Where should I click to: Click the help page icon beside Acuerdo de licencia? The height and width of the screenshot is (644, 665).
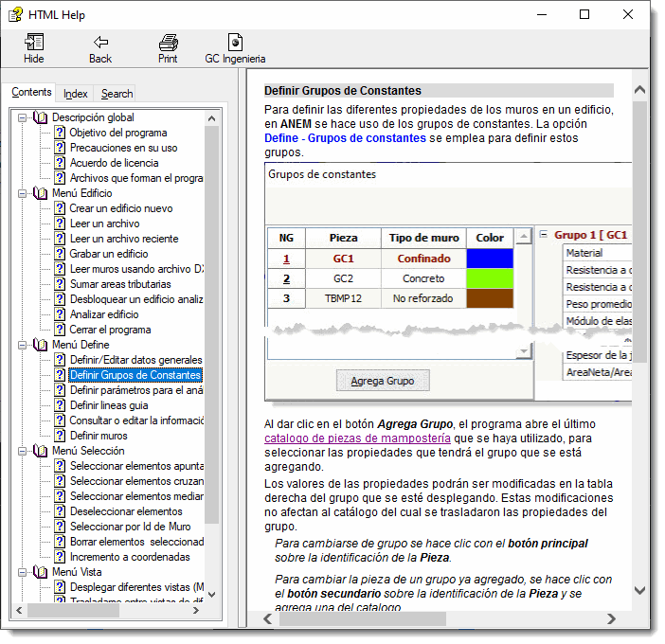(x=60, y=163)
